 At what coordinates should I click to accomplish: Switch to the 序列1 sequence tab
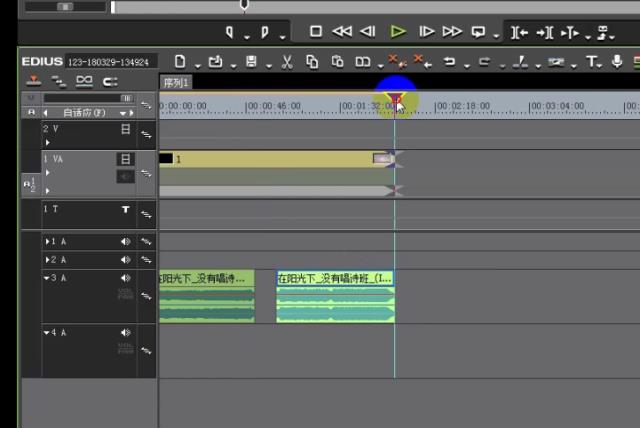pyautogui.click(x=177, y=82)
